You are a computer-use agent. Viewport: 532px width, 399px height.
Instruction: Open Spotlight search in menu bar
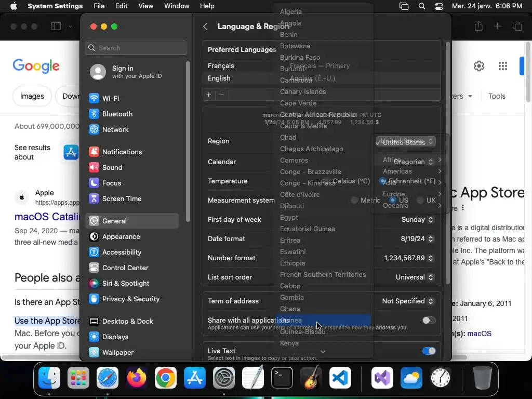coord(422,6)
